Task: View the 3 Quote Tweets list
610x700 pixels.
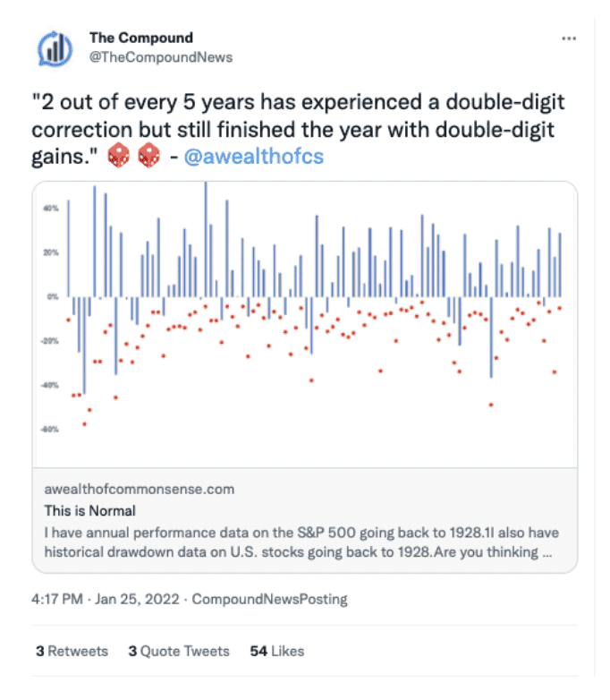Action: [x=179, y=652]
